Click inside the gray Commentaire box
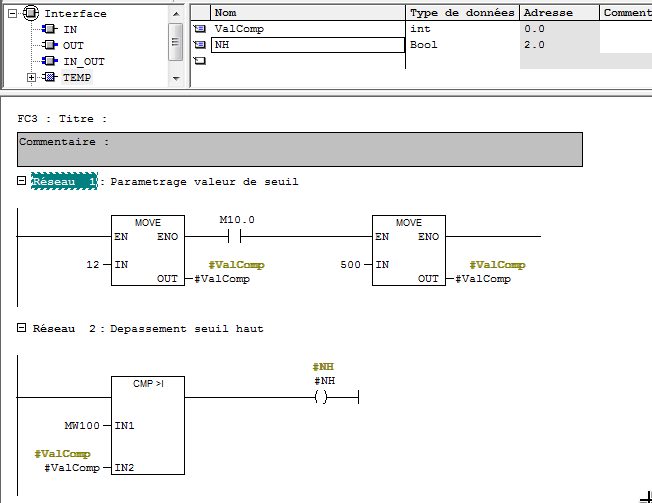This screenshot has width=652, height=503. [299, 149]
